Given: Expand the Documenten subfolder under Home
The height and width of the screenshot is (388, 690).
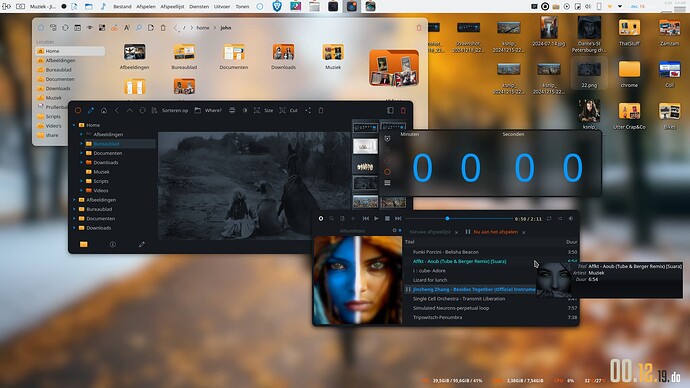Looking at the screenshot, I should (x=81, y=153).
